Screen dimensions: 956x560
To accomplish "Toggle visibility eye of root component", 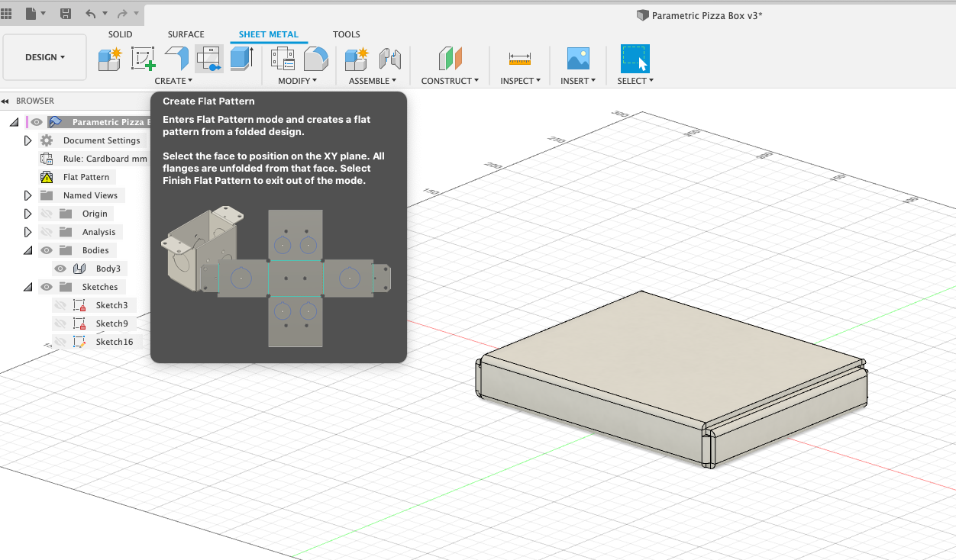I will 37,122.
